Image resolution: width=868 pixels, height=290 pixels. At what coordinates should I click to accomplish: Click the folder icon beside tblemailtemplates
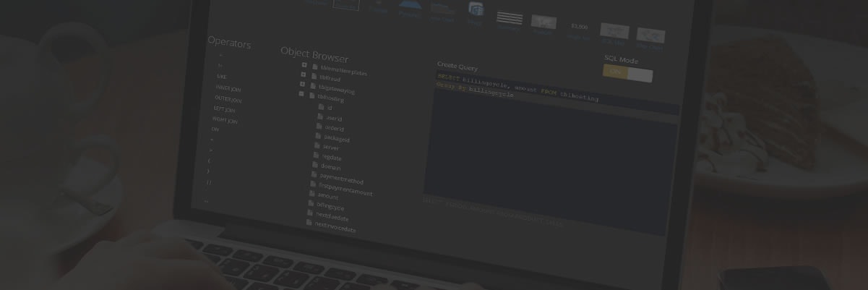315,67
